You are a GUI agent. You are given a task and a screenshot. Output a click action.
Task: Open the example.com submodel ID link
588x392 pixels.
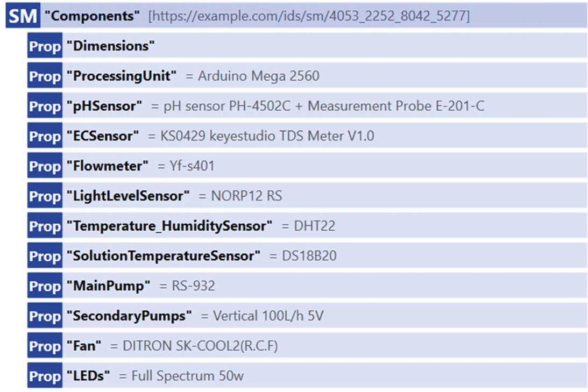point(309,17)
